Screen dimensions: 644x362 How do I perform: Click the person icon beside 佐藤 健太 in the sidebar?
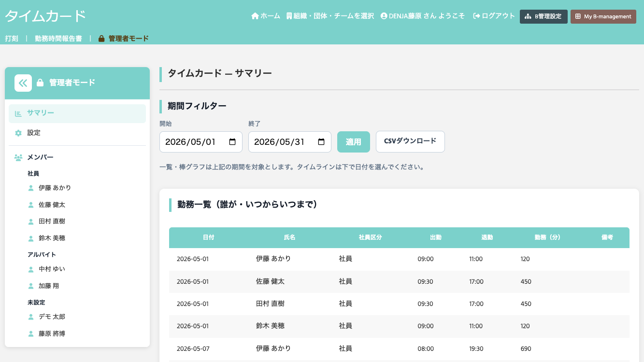coord(31,205)
